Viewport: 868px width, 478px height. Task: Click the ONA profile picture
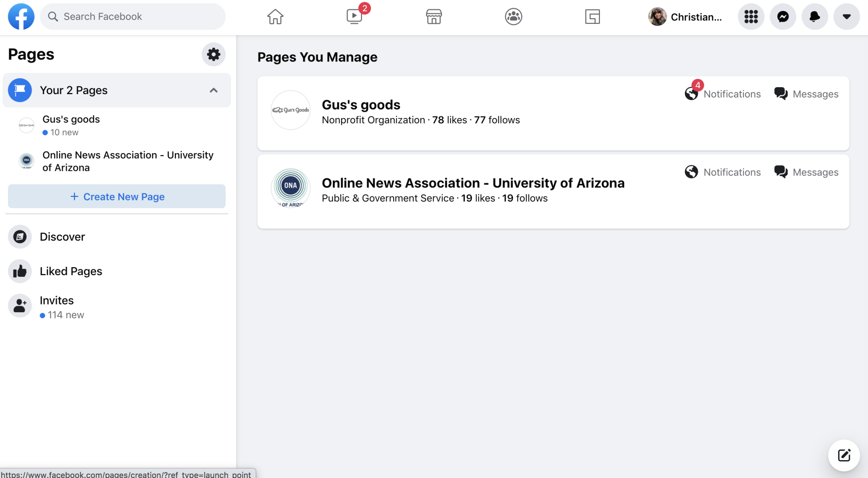coord(291,187)
